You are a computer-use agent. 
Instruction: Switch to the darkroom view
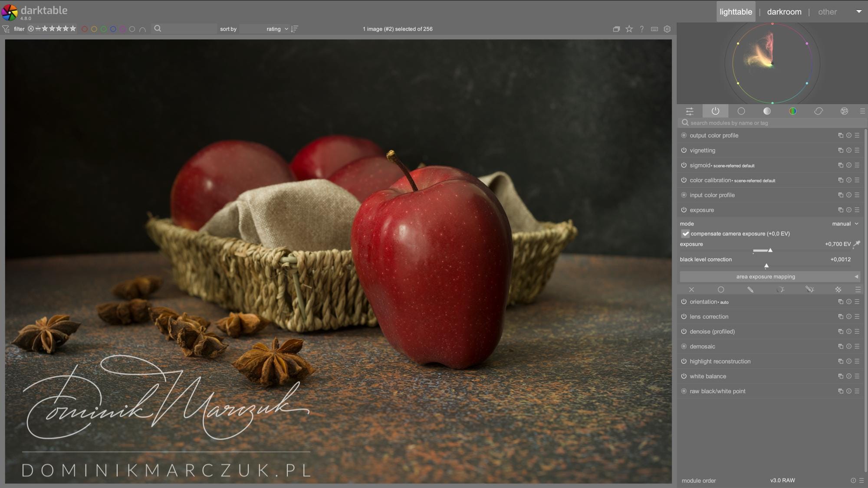(784, 12)
